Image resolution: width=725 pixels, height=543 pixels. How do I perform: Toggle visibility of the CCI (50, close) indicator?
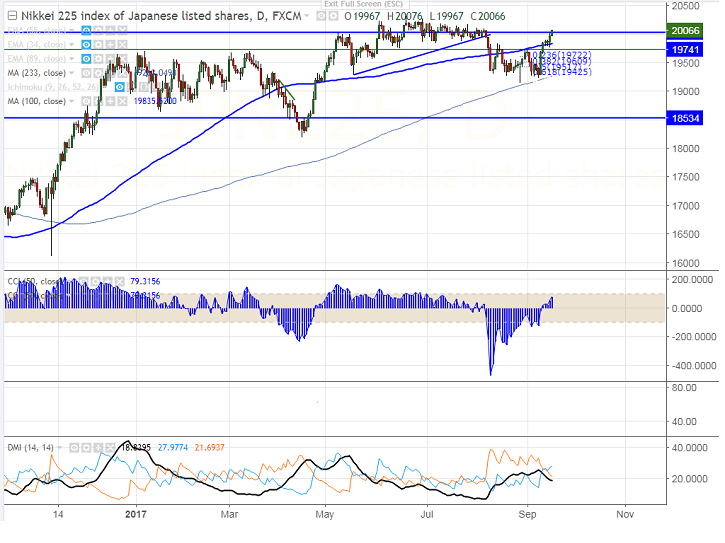[x=83, y=281]
